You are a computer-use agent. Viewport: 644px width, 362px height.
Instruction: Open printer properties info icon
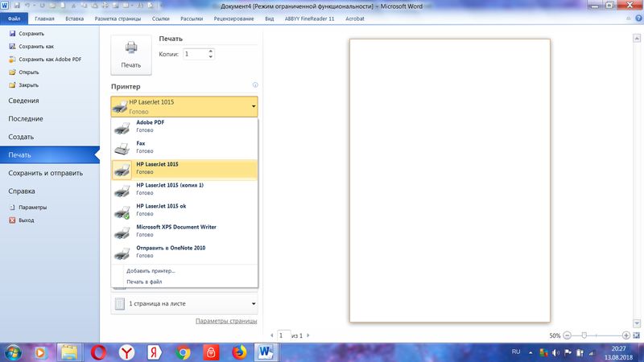pos(255,85)
